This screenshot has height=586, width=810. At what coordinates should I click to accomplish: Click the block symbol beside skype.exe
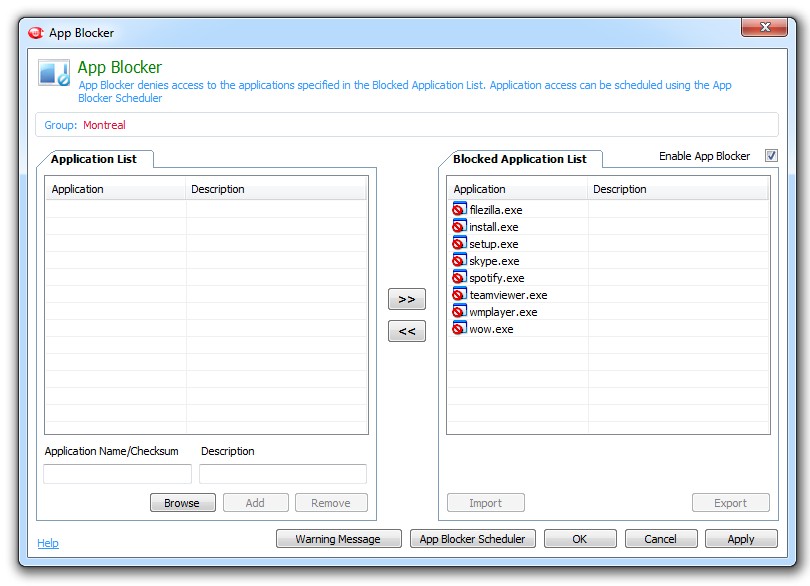point(459,261)
